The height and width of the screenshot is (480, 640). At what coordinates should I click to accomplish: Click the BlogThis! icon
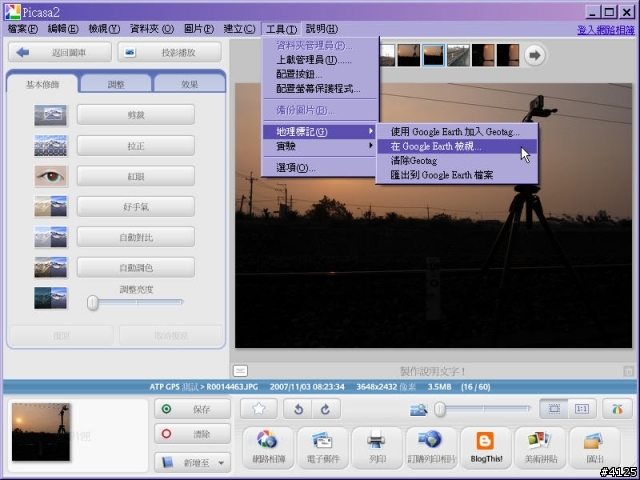tap(486, 447)
